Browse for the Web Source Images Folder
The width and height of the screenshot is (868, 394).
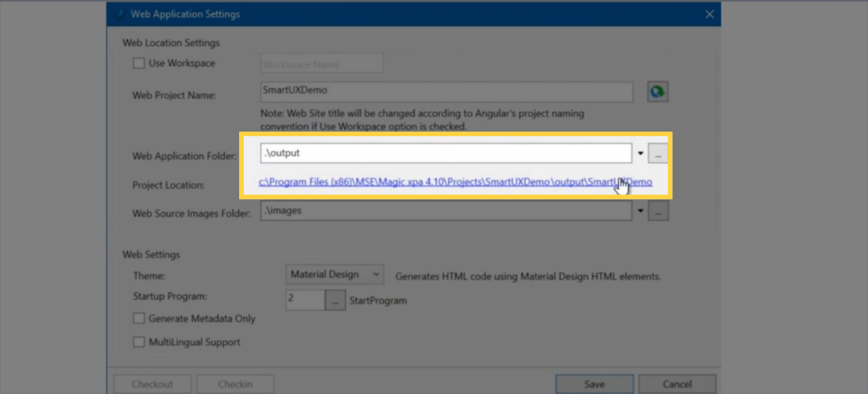point(658,211)
